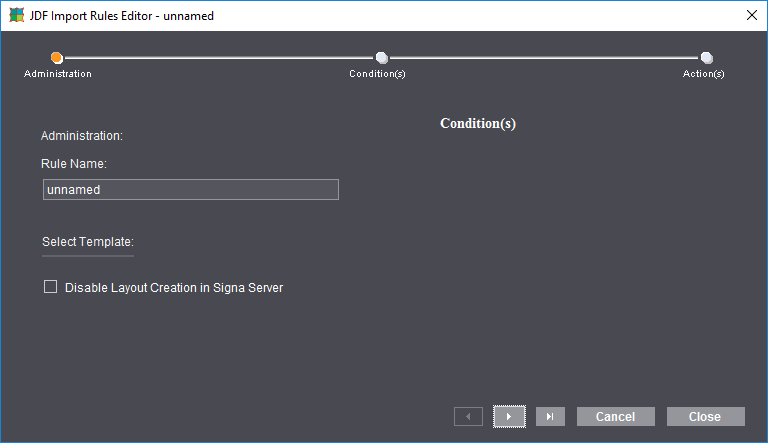Click the bold Condition(s) heading text
This screenshot has width=768, height=443.
(x=478, y=124)
